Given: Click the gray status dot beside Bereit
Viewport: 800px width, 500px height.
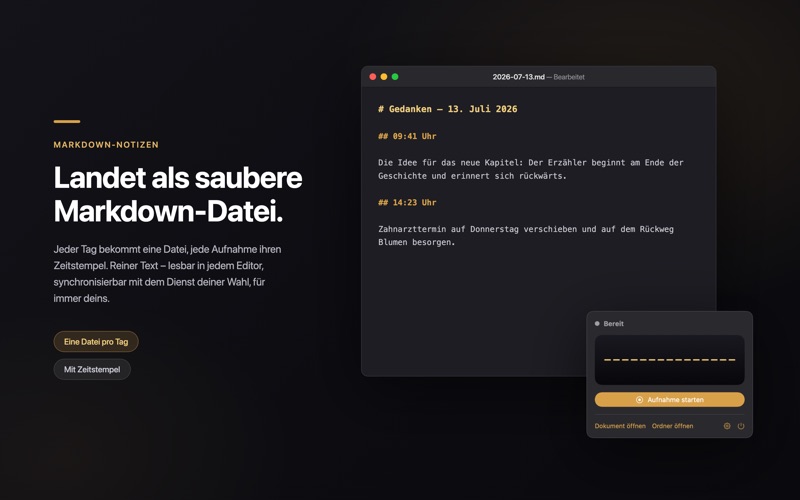Looking at the screenshot, I should click(x=597, y=323).
